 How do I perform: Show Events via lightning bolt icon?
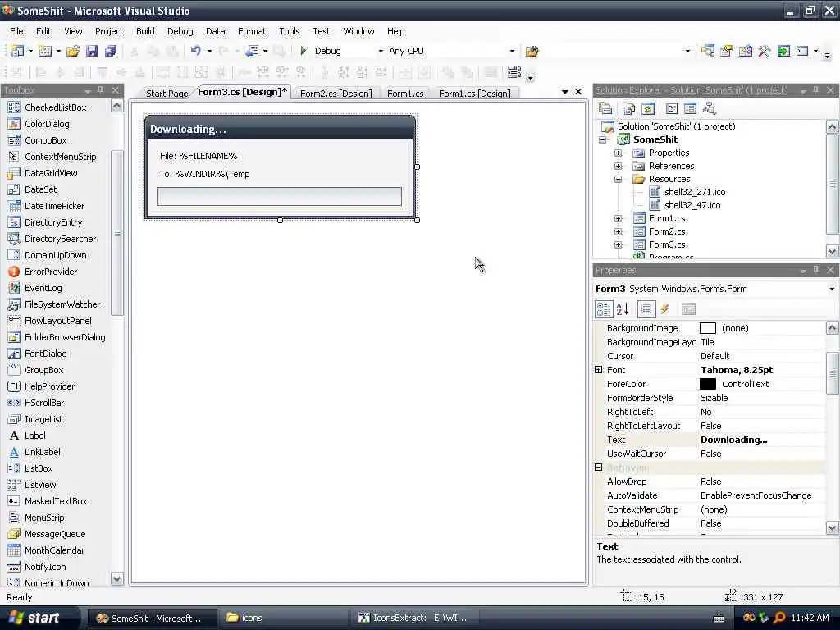coord(664,309)
